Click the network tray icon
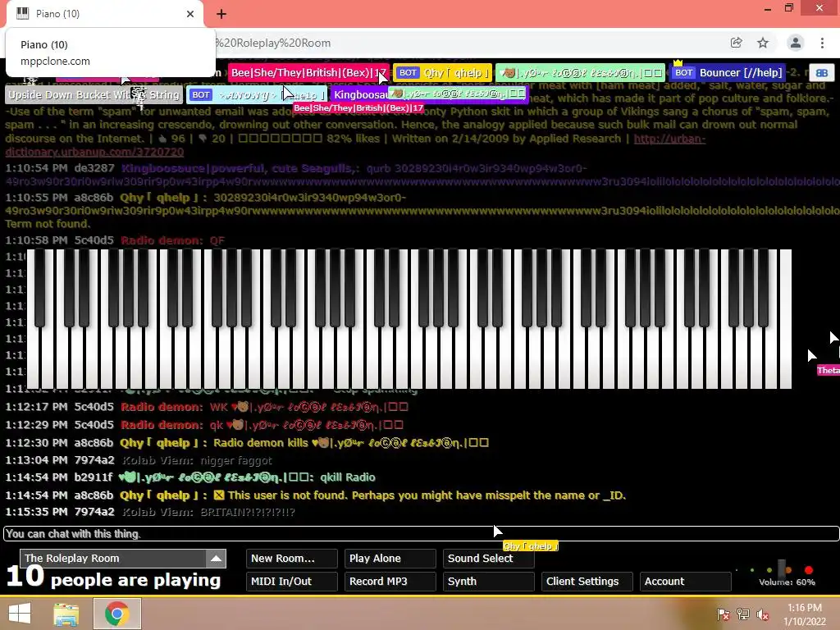 tap(743, 614)
